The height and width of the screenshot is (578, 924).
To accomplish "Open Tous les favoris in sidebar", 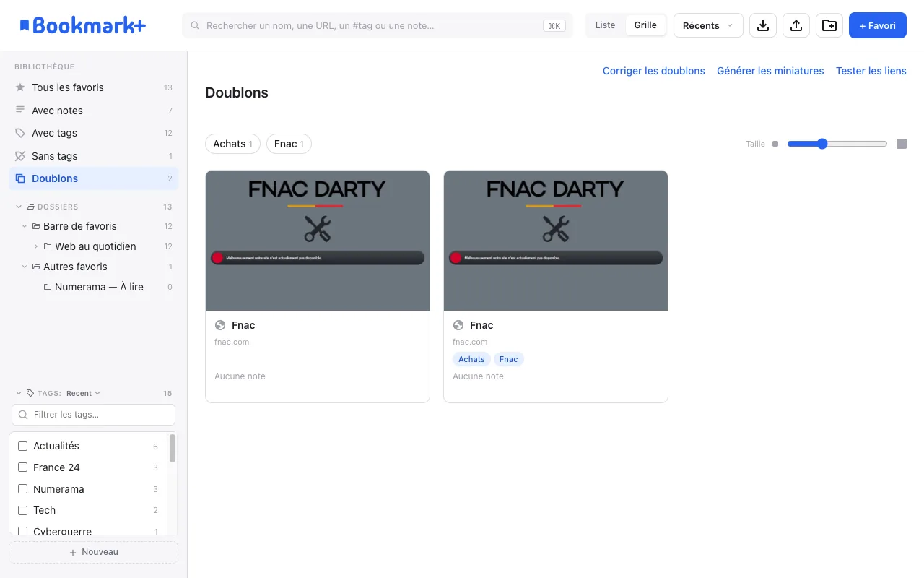I will [93, 87].
